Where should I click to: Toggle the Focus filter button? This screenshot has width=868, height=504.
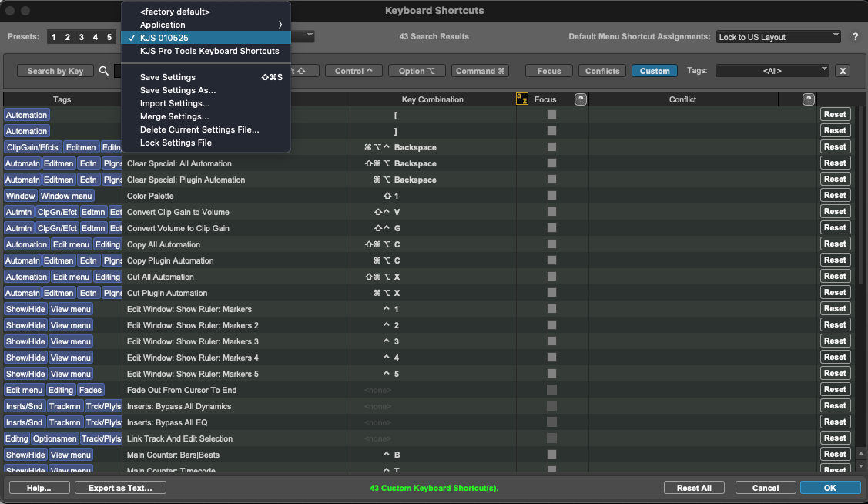tap(548, 71)
